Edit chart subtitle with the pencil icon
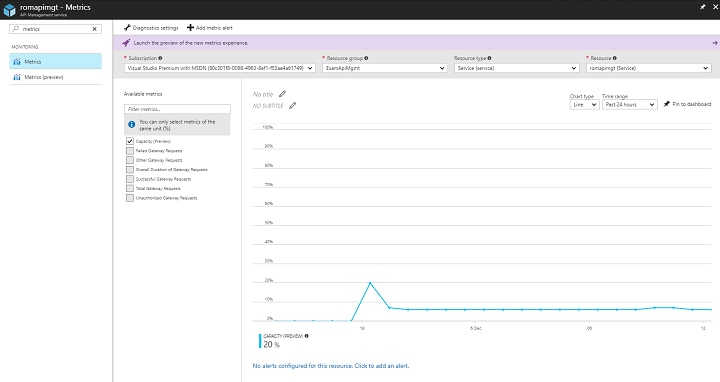Screen dimensions: 720x382 click(x=292, y=106)
